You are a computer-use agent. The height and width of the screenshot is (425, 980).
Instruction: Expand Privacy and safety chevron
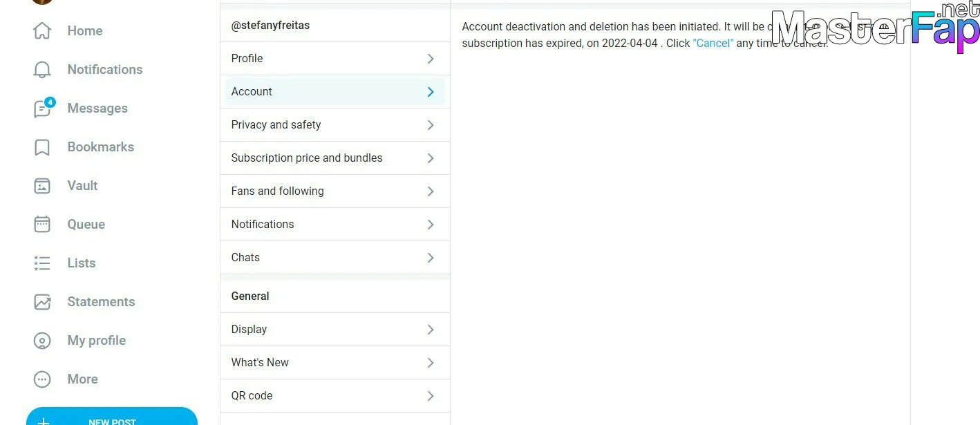pyautogui.click(x=431, y=125)
